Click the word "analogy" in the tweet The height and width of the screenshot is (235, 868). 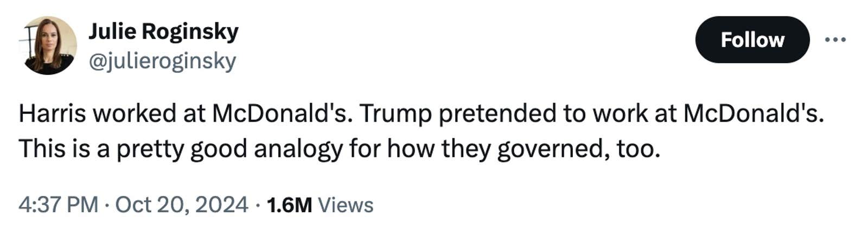point(297,149)
